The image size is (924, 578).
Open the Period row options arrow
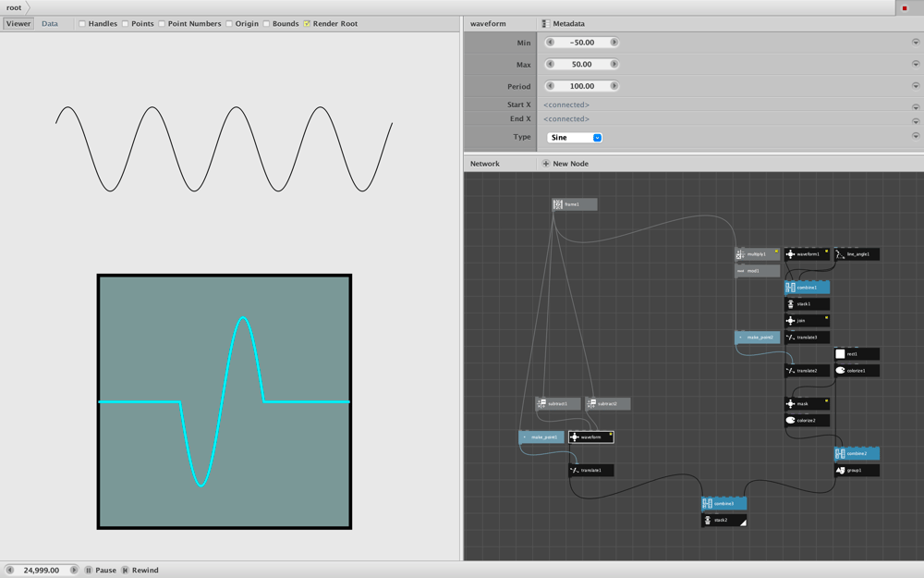[915, 86]
